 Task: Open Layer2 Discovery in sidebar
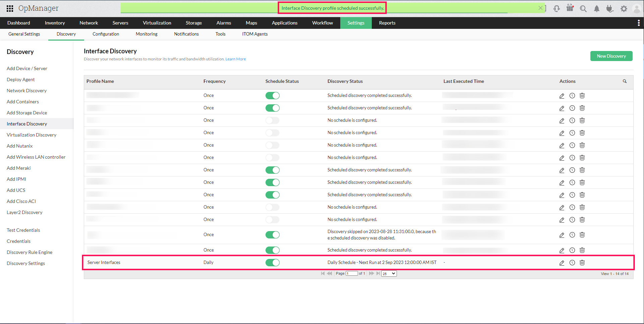click(24, 212)
